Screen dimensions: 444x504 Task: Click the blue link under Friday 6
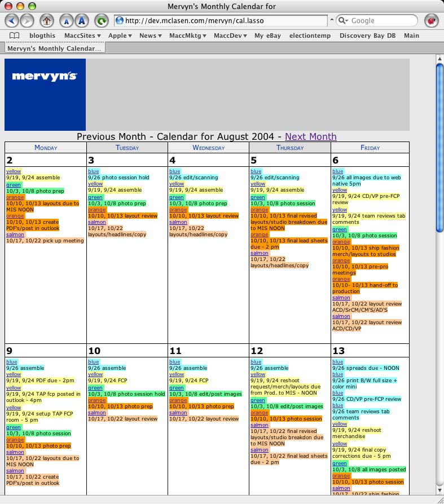pyautogui.click(x=338, y=171)
